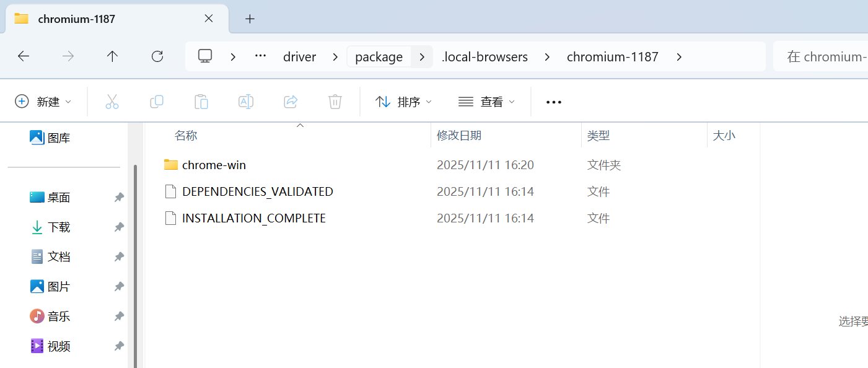
Task: Select the chromium-1187 window tab
Action: (x=117, y=19)
